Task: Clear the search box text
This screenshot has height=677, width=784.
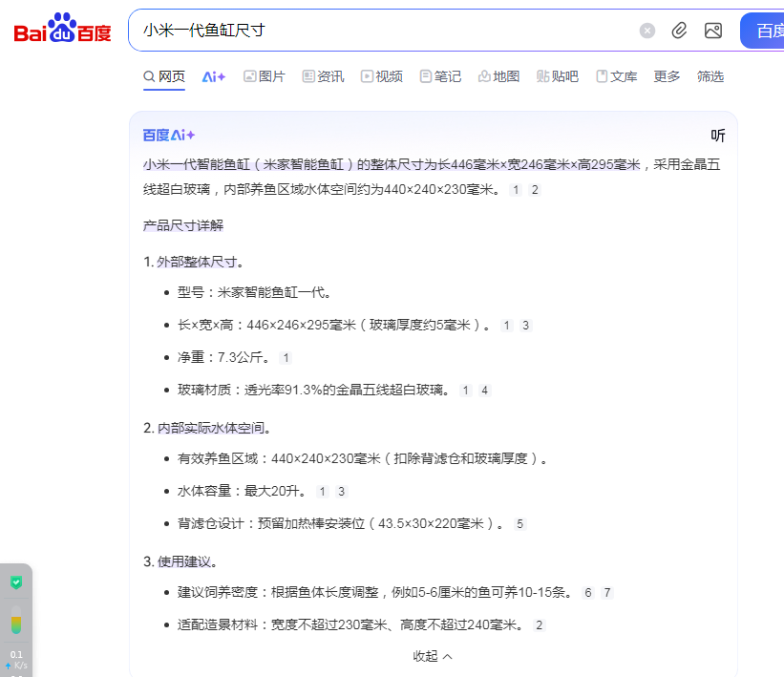Action: [647, 31]
